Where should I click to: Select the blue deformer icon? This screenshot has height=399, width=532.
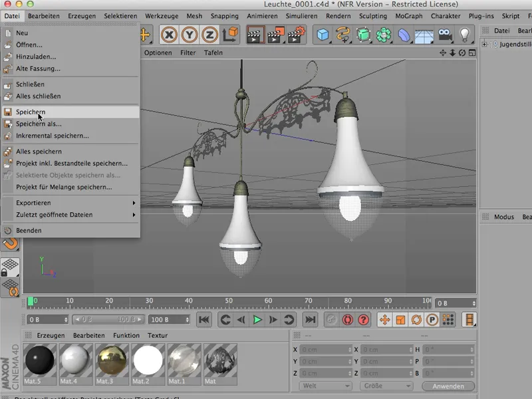[x=404, y=35]
